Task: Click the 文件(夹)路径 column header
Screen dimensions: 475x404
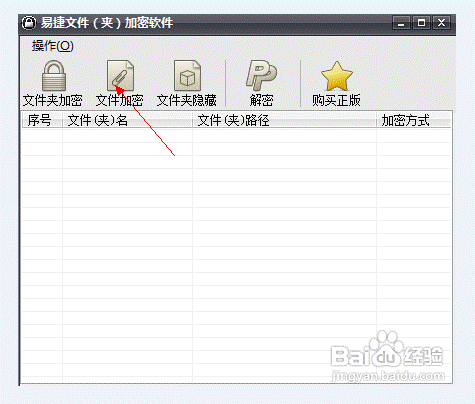Action: point(284,120)
